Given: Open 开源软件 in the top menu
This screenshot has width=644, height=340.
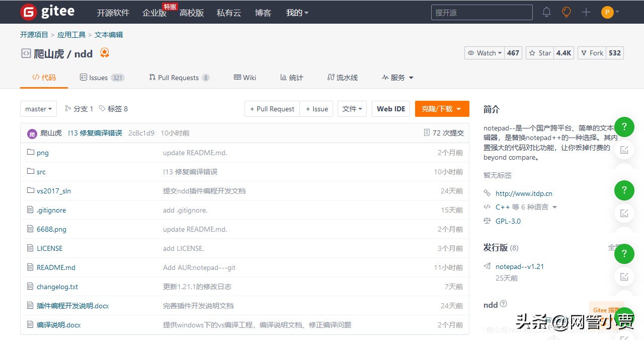Looking at the screenshot, I should click(x=113, y=13).
